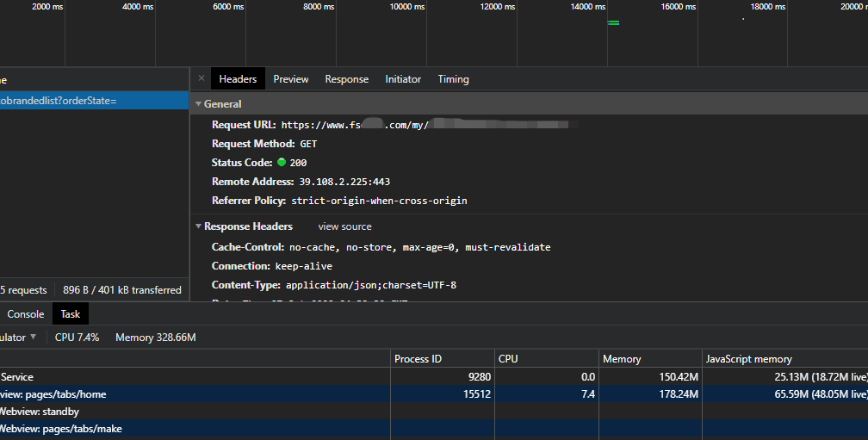Click 896 B / 401 kB transferred
The width and height of the screenshot is (868, 440).
[122, 290]
